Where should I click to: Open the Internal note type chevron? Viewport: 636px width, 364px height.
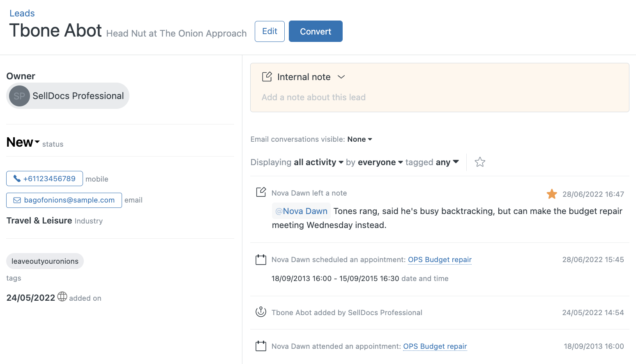pyautogui.click(x=341, y=77)
